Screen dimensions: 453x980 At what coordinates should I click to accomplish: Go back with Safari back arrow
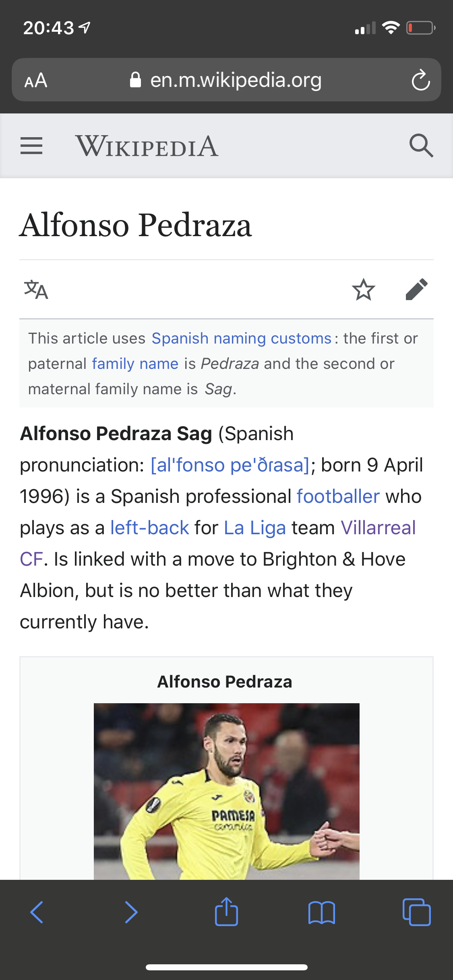37,912
